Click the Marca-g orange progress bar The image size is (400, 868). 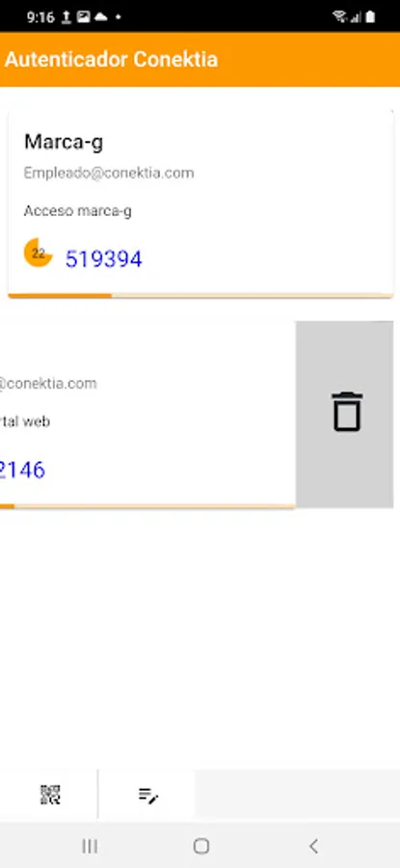(x=200, y=296)
